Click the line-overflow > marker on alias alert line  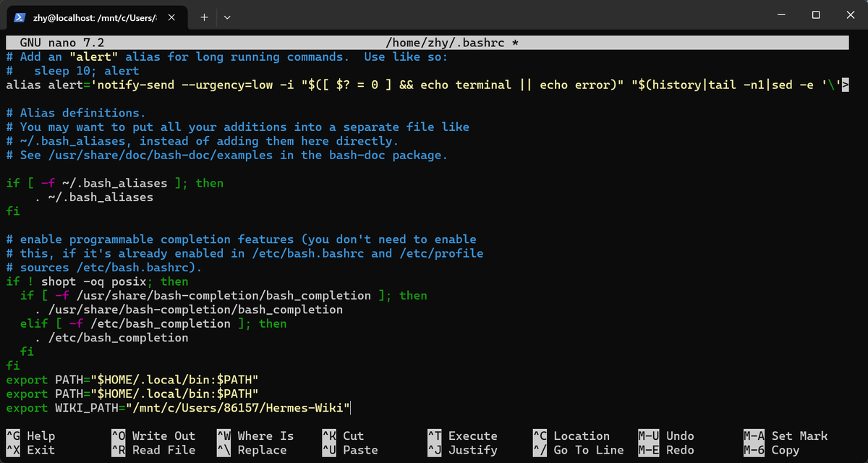844,85
